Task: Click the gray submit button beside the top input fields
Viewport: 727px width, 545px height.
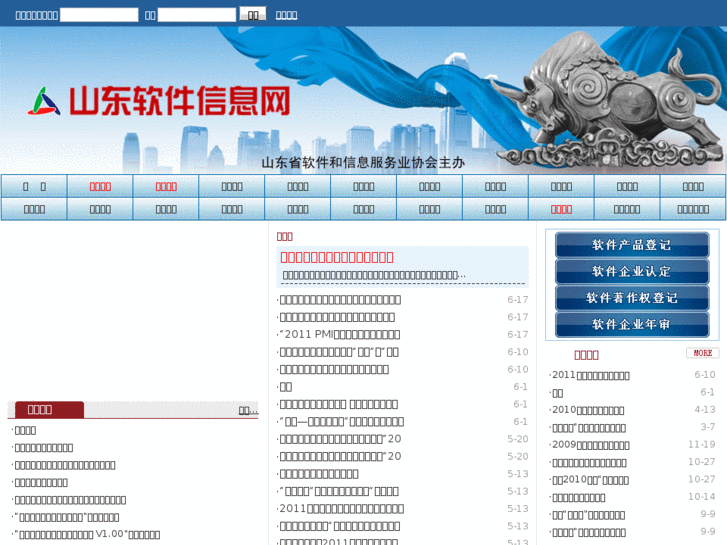Action: (253, 14)
